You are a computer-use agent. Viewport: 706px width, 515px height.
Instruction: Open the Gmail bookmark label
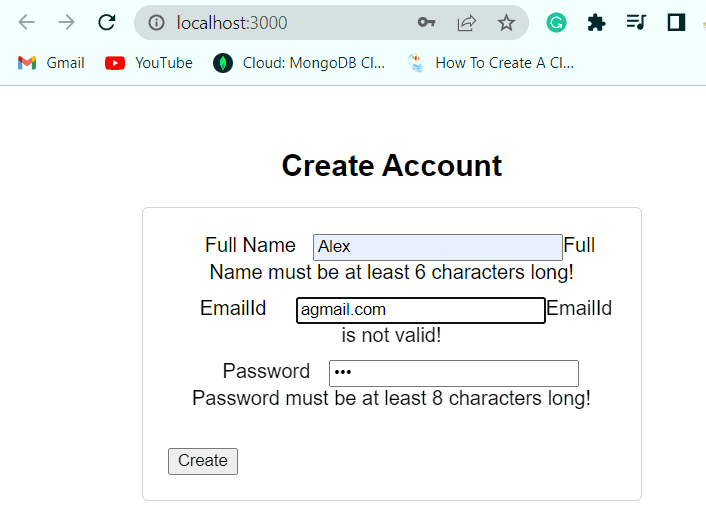(65, 63)
